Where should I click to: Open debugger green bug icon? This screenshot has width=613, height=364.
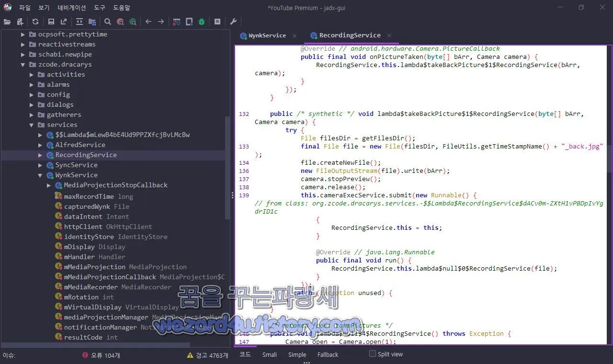click(202, 22)
